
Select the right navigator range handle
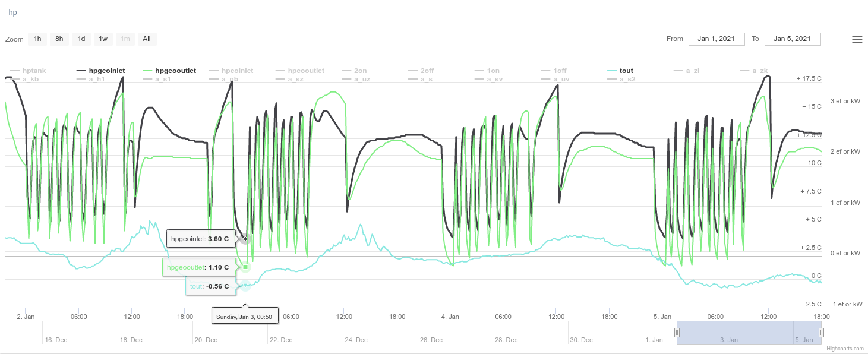[x=822, y=333]
